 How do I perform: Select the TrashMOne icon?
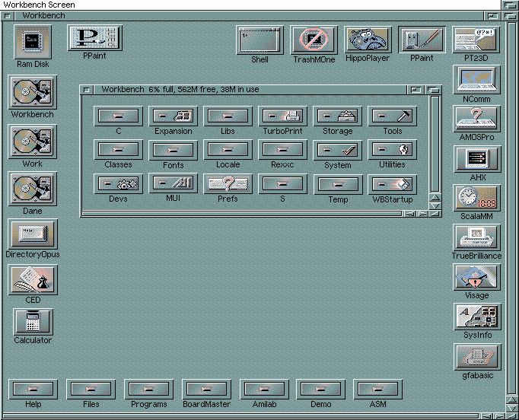click(x=314, y=40)
